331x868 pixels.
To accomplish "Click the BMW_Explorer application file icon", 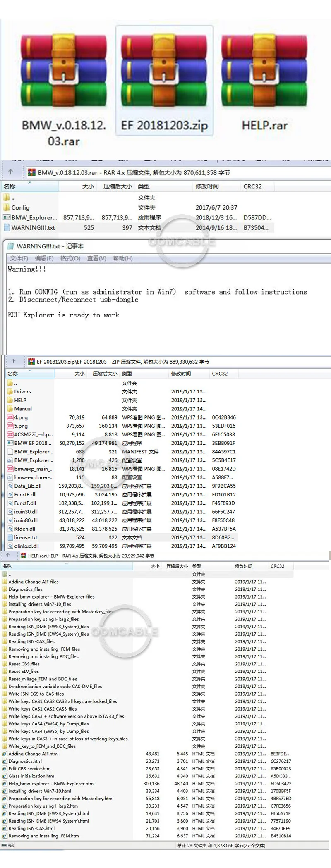I will (6, 217).
